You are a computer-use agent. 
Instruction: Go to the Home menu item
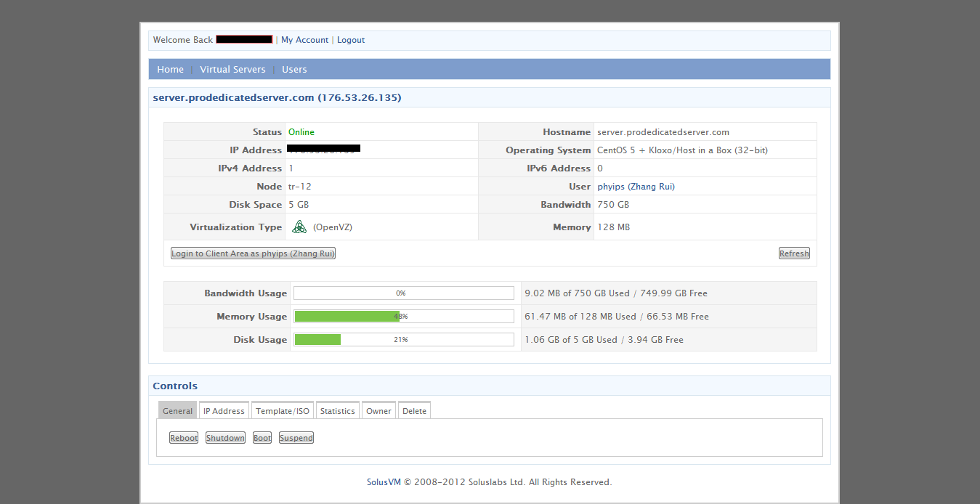point(170,70)
